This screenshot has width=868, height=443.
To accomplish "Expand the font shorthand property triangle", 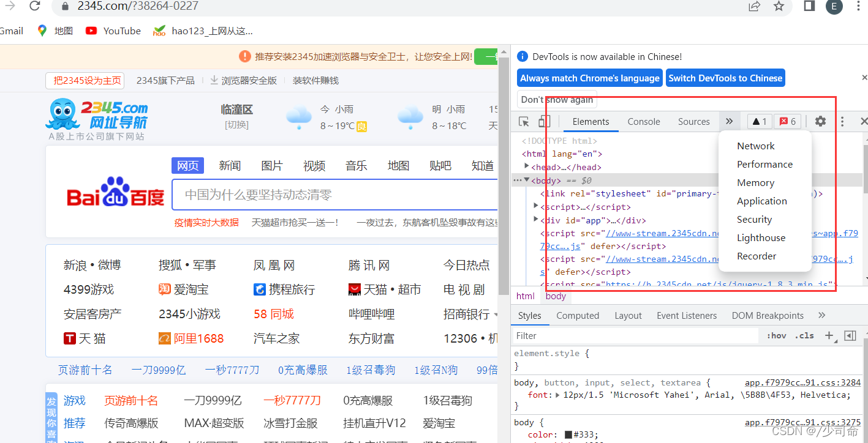I will pyautogui.click(x=558, y=395).
